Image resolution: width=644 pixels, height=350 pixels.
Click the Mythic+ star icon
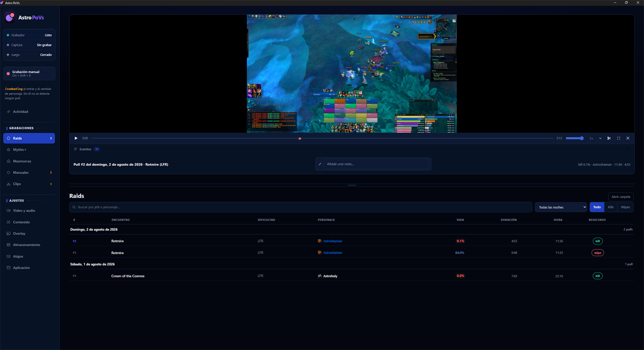tap(8, 150)
